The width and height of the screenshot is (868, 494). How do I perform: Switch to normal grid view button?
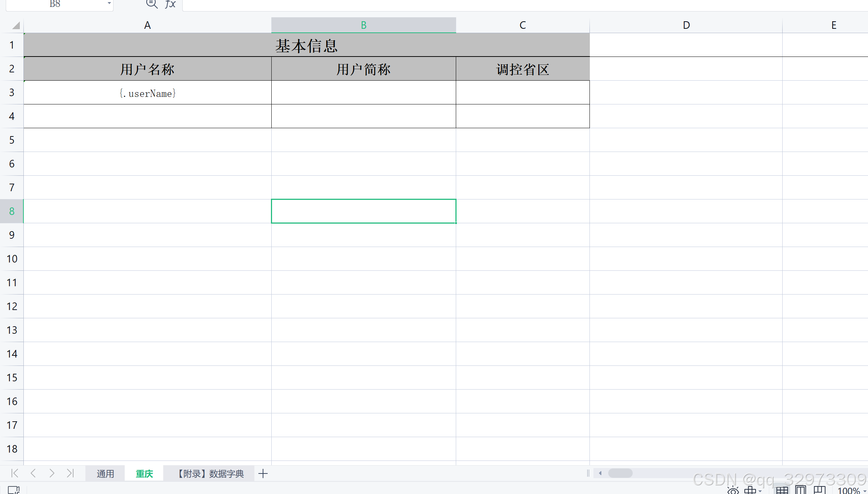point(782,490)
